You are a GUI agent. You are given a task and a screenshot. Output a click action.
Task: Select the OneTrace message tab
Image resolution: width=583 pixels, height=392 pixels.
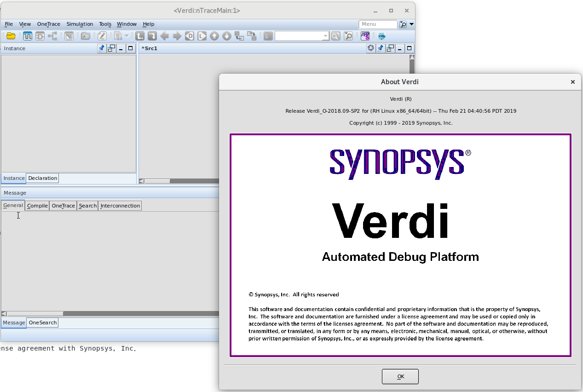coord(63,206)
